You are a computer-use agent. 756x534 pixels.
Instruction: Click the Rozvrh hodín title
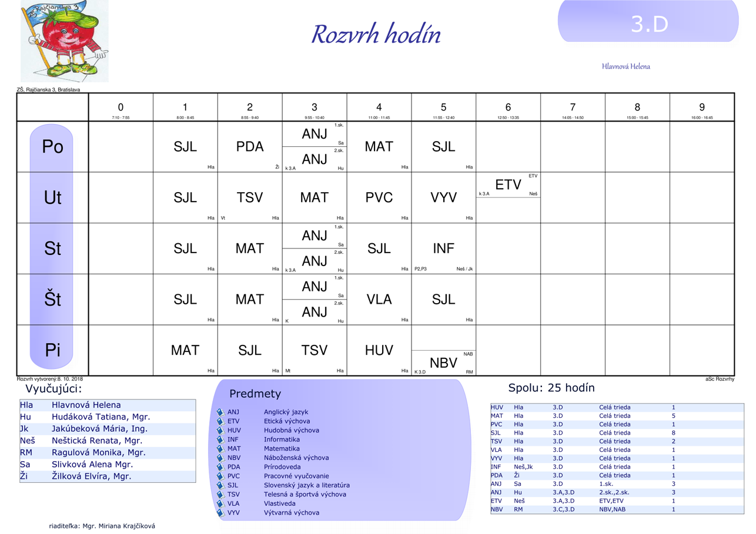coord(376,35)
